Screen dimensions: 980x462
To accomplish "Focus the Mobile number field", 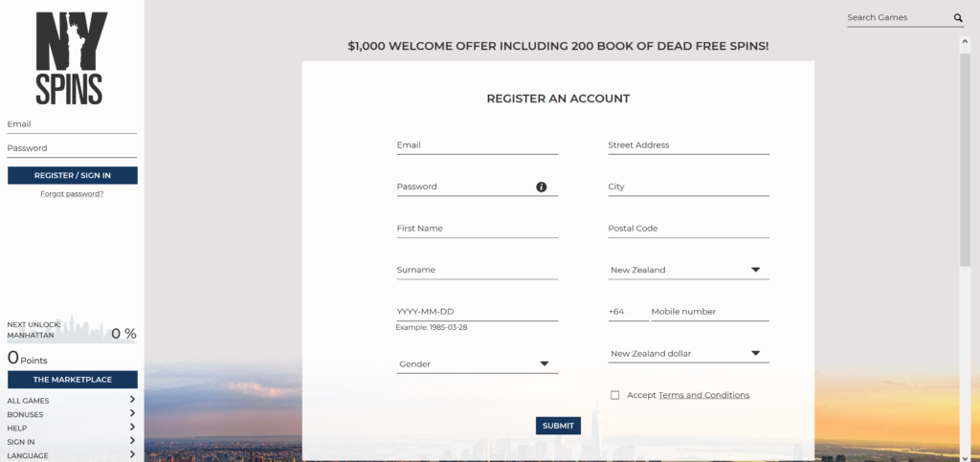I will [x=710, y=312].
